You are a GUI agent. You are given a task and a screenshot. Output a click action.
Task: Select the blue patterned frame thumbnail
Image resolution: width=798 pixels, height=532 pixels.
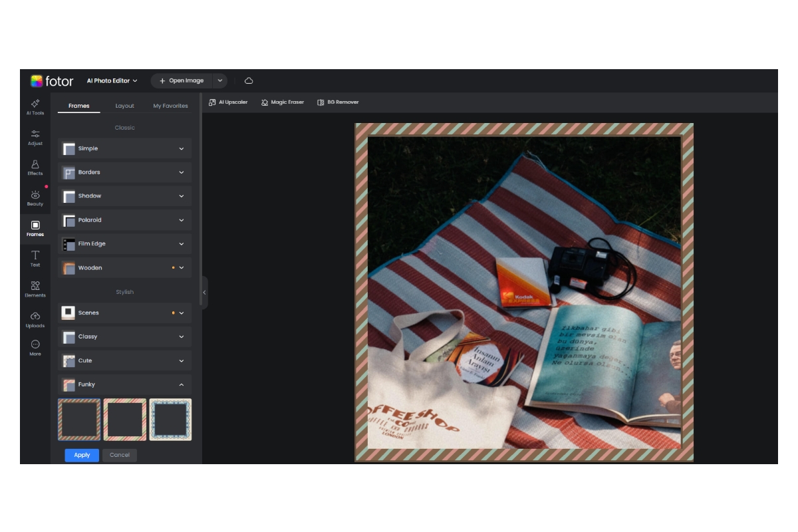170,419
